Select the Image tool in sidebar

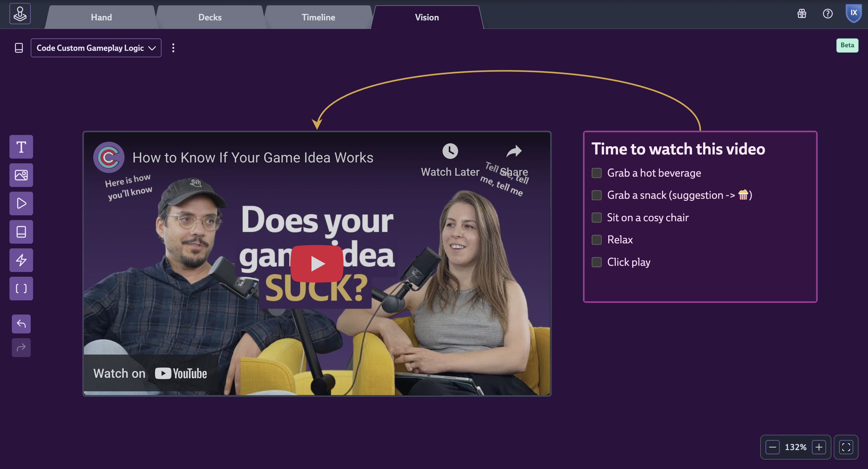(x=21, y=175)
